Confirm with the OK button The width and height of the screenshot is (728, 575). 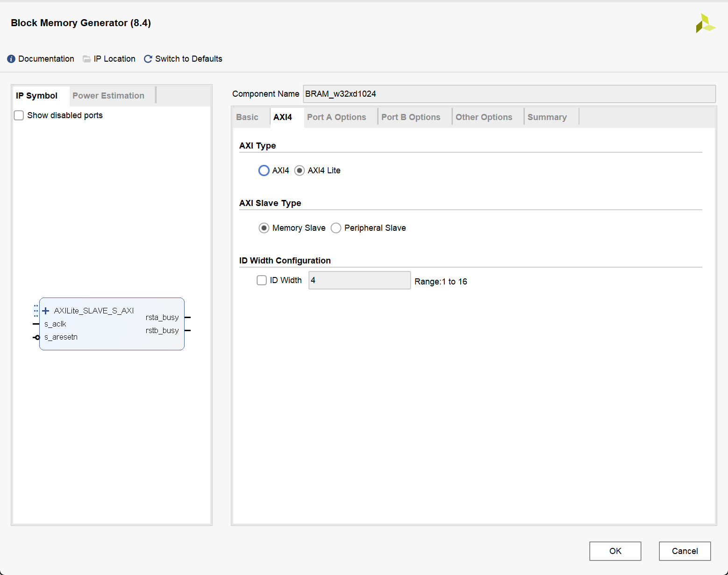click(615, 551)
